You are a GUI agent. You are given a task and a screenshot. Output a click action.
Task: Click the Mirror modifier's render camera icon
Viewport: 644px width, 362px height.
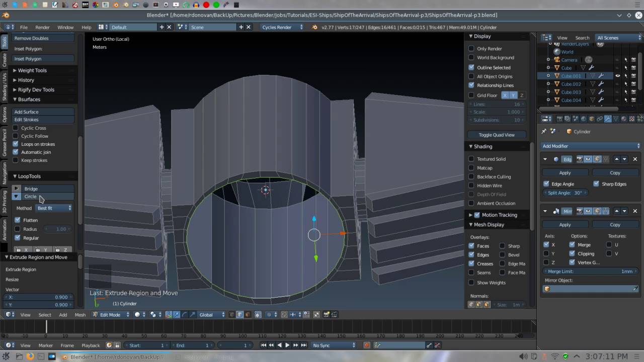(580, 211)
